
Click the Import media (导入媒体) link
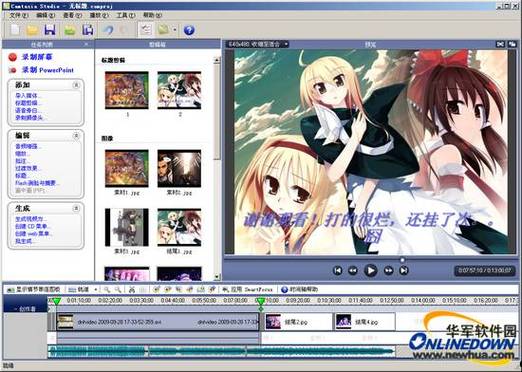coord(28,96)
